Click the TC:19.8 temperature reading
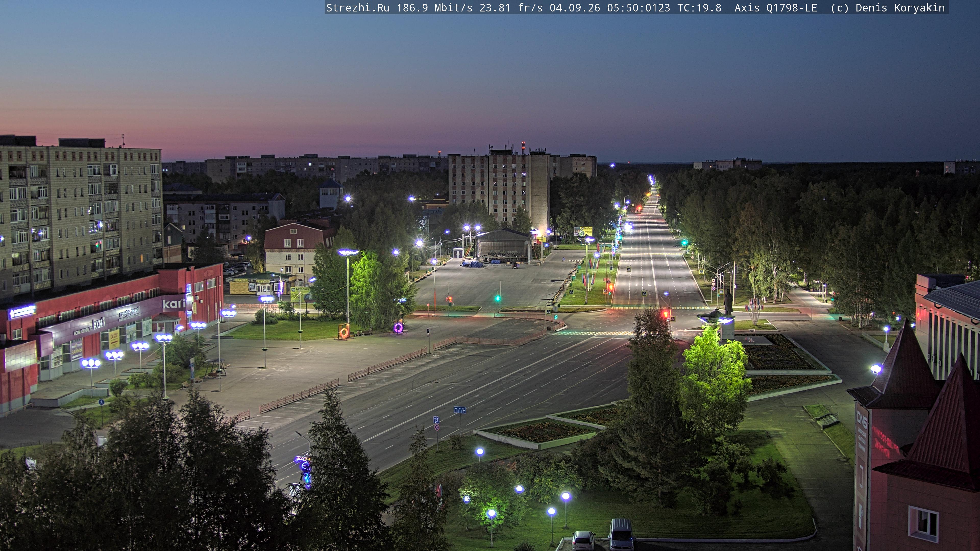The height and width of the screenshot is (551, 980). [x=699, y=8]
